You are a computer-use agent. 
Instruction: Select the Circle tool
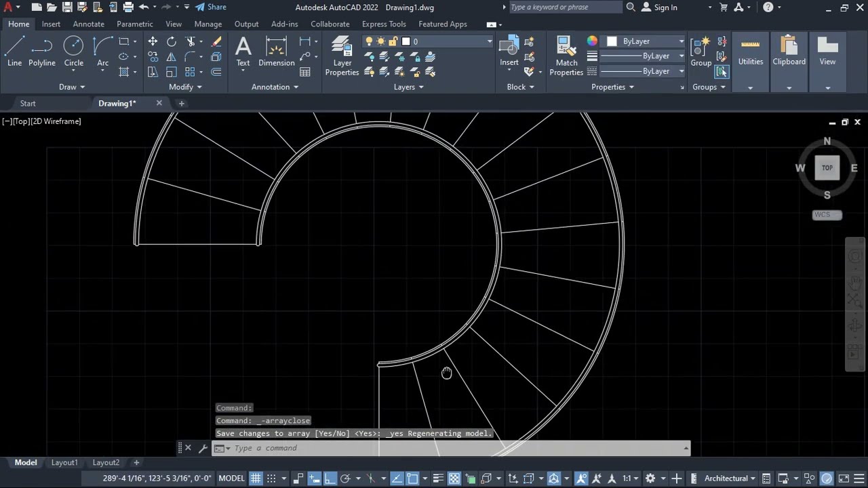73,52
